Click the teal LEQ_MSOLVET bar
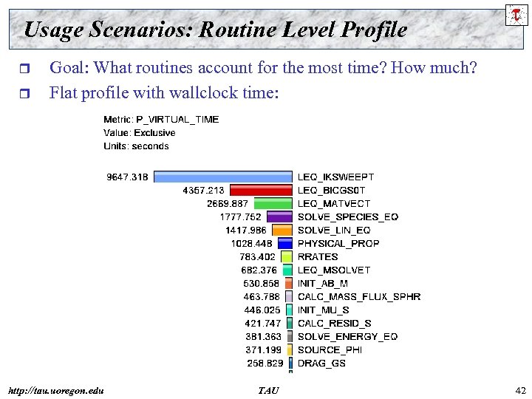 [287, 270]
